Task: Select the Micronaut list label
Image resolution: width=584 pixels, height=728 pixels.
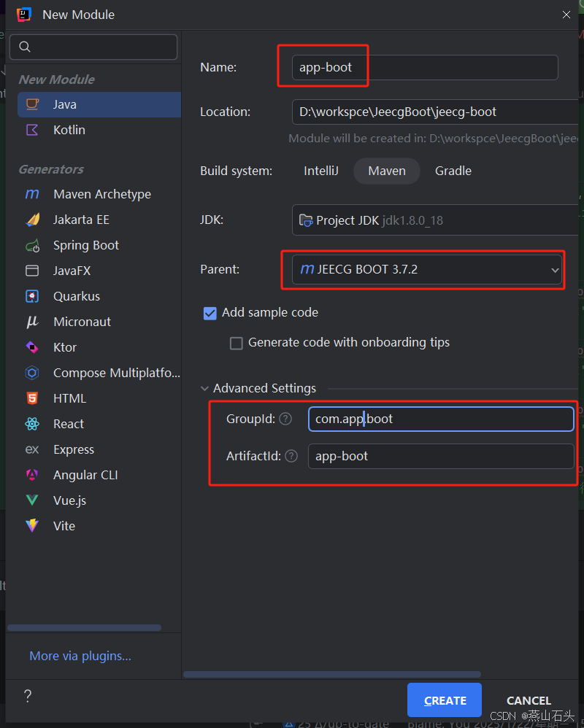Action: (x=82, y=322)
